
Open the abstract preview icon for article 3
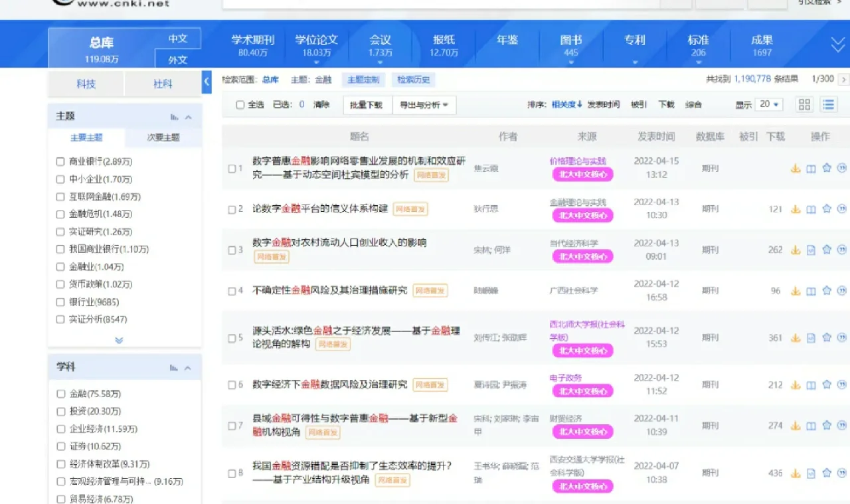coord(811,249)
